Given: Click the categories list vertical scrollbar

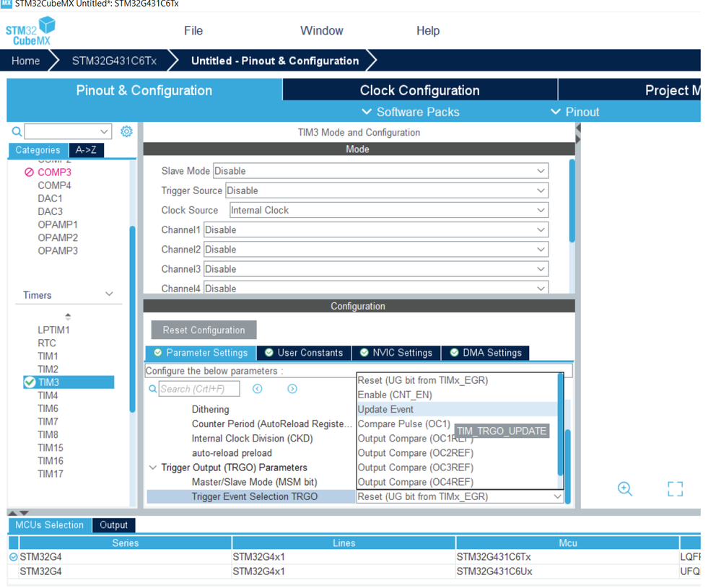Looking at the screenshot, I should [132, 319].
